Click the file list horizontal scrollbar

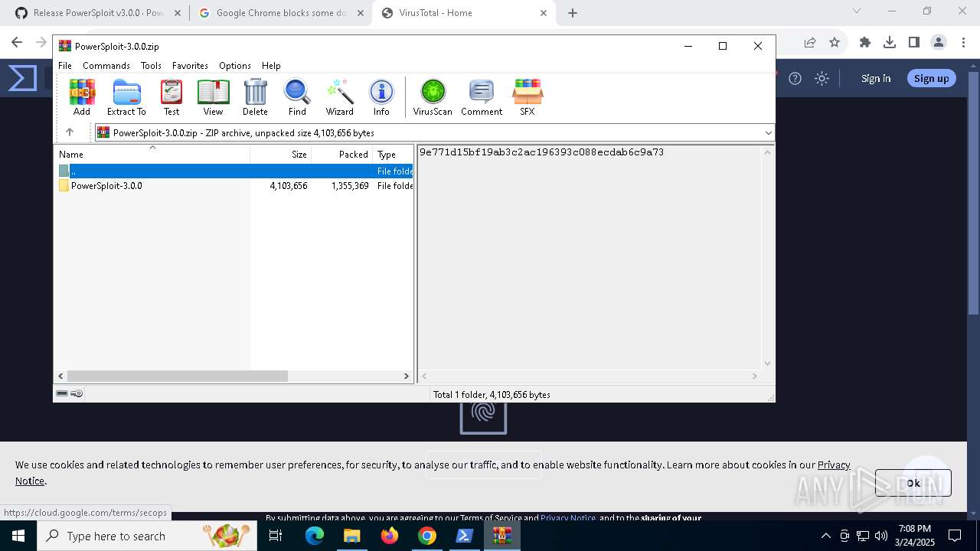(178, 377)
